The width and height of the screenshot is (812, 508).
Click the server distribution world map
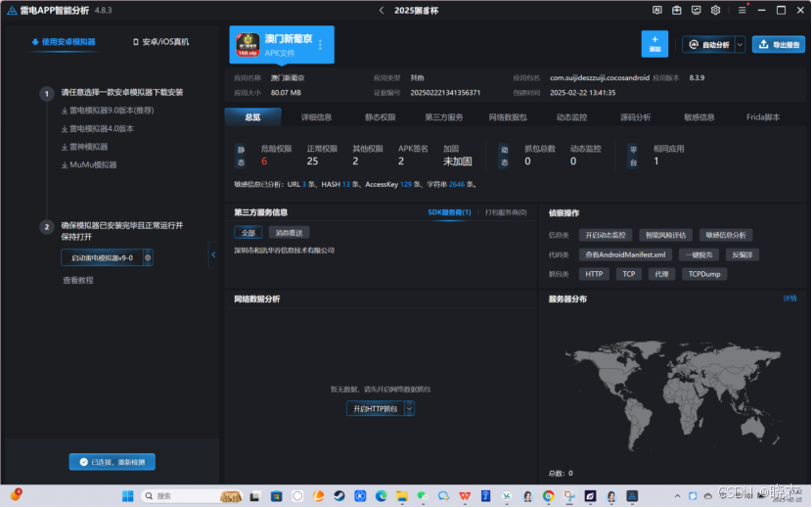coord(672,393)
